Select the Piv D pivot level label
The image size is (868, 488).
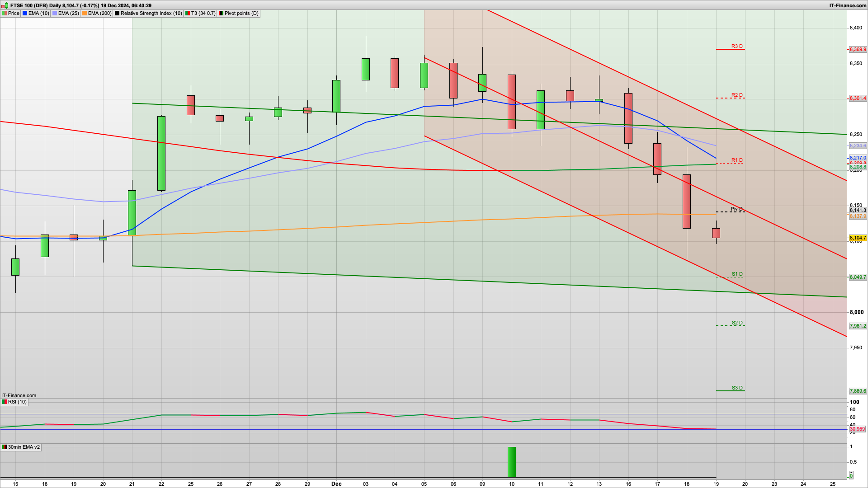coord(737,209)
